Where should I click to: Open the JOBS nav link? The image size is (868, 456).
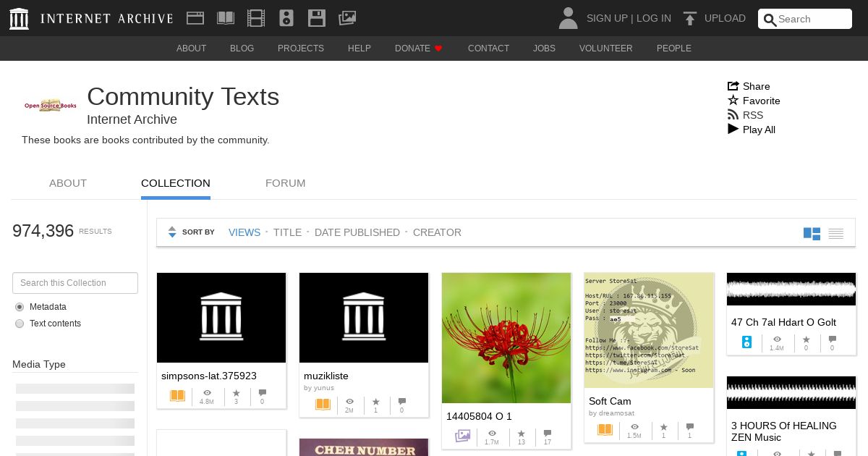tap(545, 48)
